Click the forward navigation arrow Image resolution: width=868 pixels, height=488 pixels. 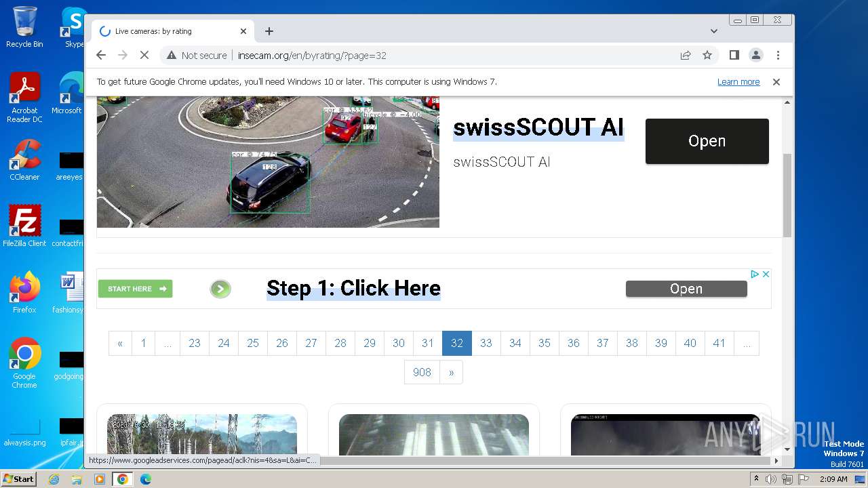coord(123,55)
